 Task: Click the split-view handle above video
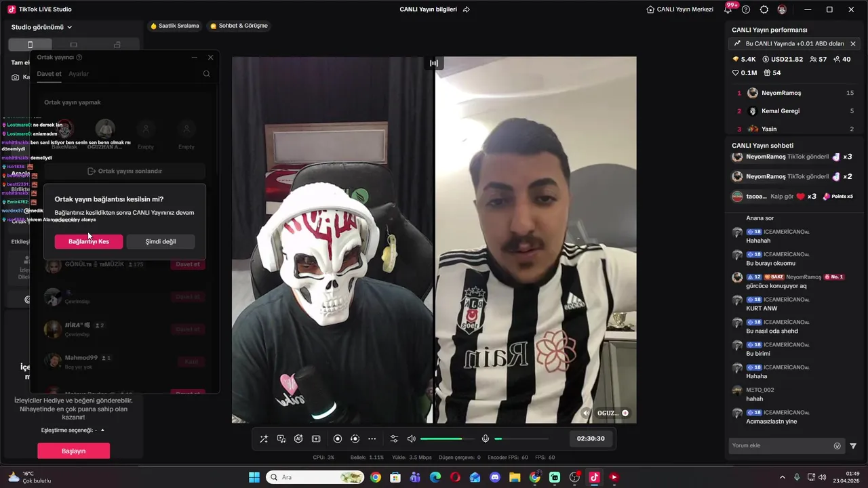434,63
